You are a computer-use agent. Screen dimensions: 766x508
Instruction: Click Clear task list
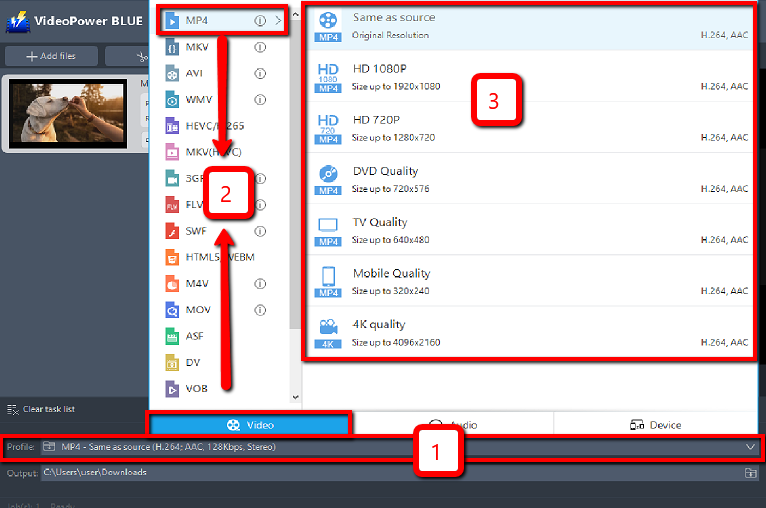tap(41, 409)
